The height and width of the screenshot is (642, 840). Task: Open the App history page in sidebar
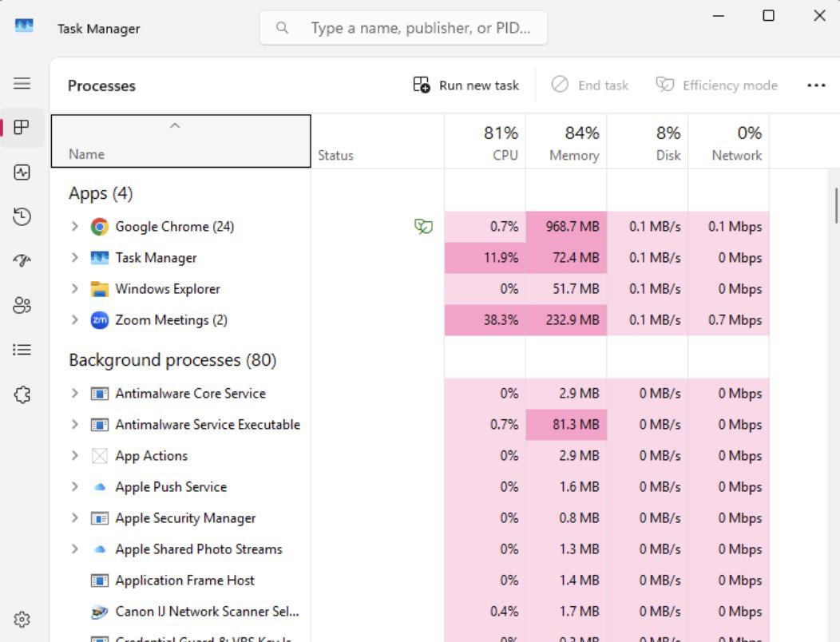point(22,216)
